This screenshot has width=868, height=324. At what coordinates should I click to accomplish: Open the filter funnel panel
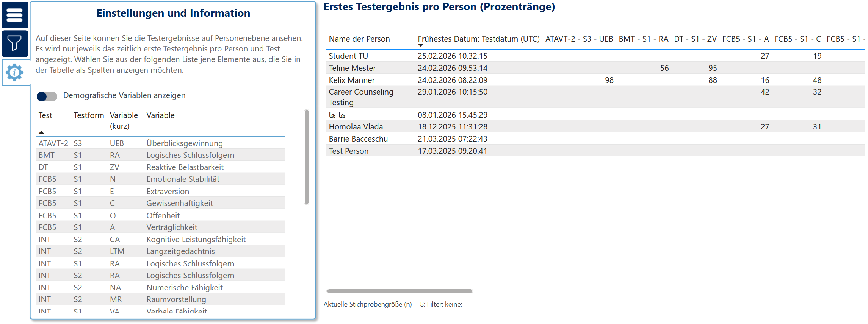pos(15,43)
